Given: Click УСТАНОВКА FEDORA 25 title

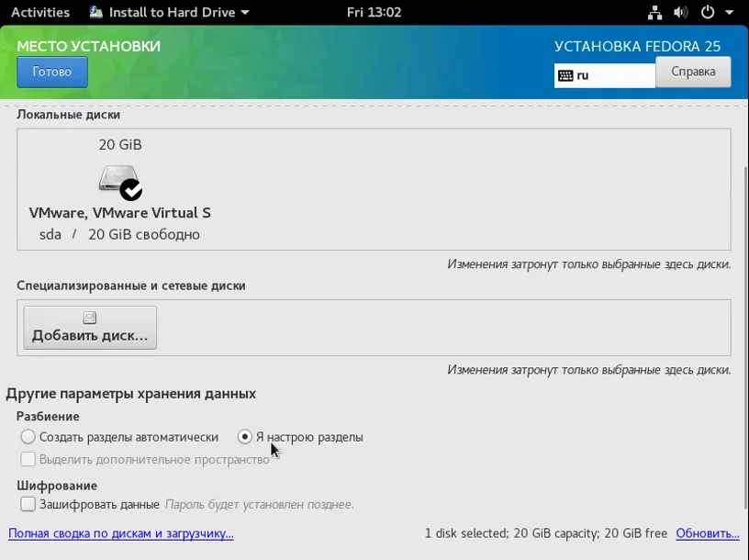Looking at the screenshot, I should click(x=637, y=46).
